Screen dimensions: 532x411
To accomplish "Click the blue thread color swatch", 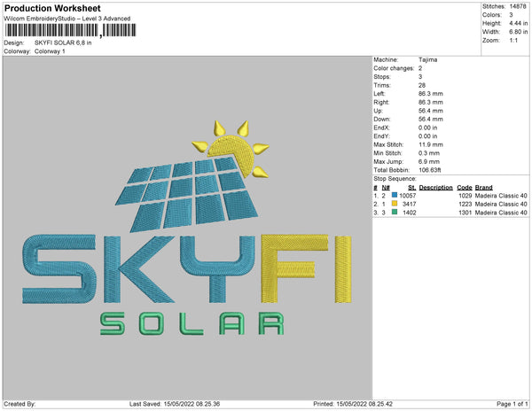I will coord(394,196).
